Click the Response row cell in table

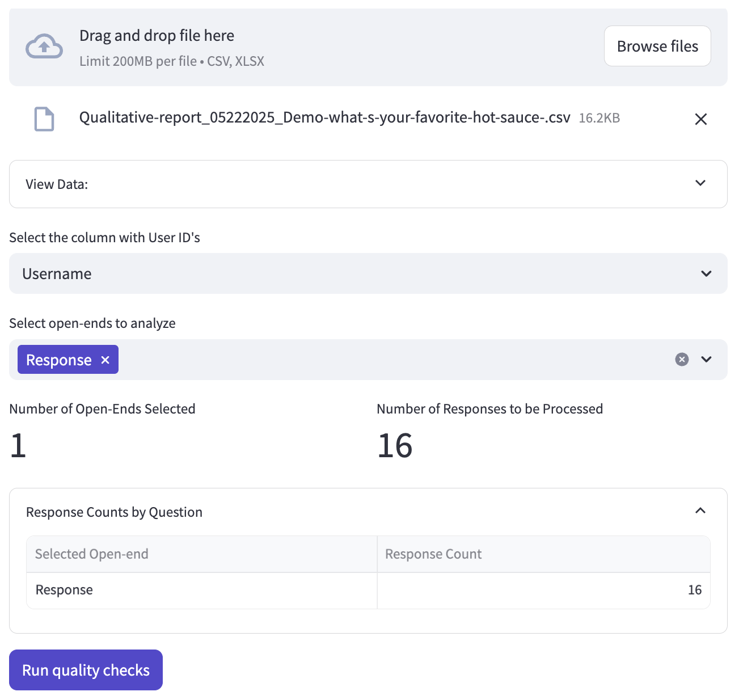point(201,590)
